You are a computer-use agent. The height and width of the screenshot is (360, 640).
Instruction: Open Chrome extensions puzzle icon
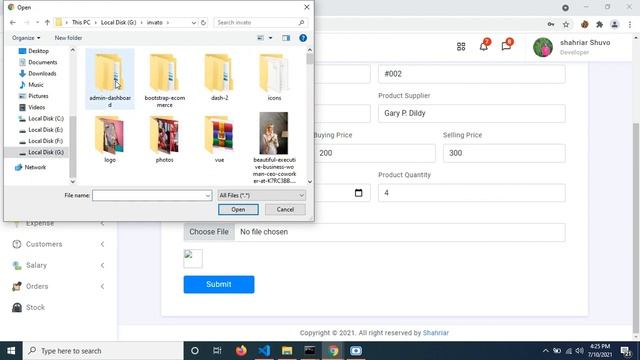[599, 24]
